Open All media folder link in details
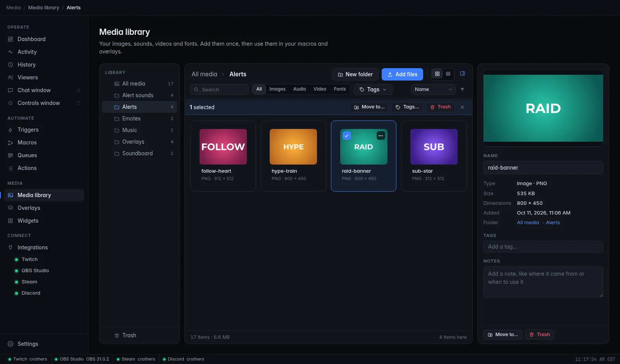The image size is (620, 364). (528, 223)
